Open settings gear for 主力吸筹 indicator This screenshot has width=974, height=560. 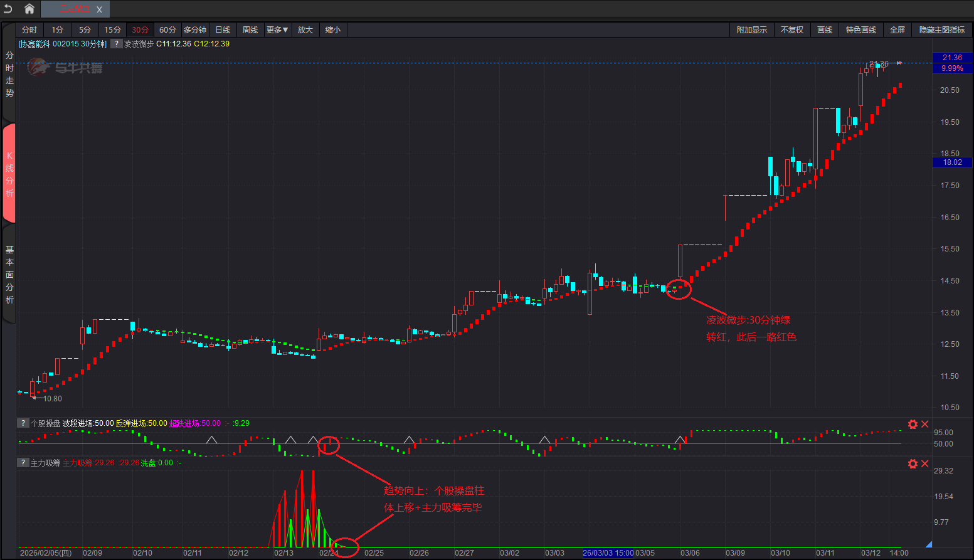tap(913, 463)
